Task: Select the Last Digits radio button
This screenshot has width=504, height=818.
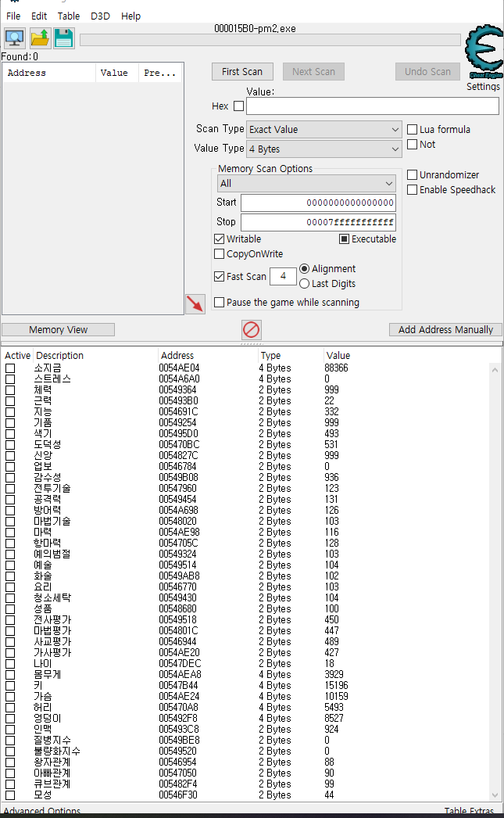Action: point(305,283)
